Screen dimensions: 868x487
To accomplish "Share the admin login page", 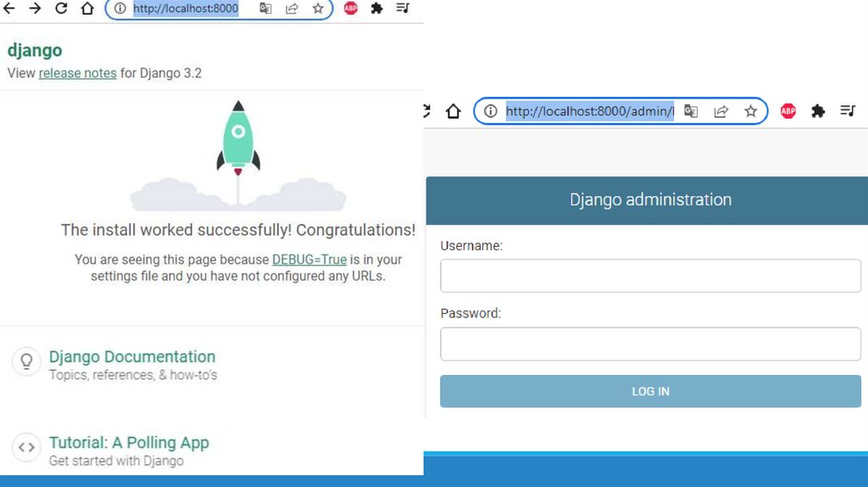I will [x=721, y=111].
